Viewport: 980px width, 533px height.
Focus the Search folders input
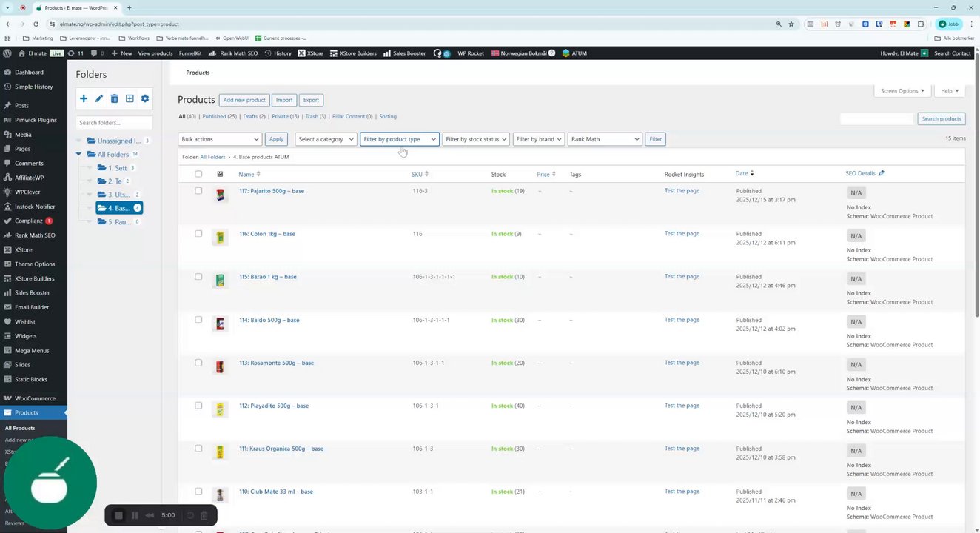pyautogui.click(x=115, y=122)
